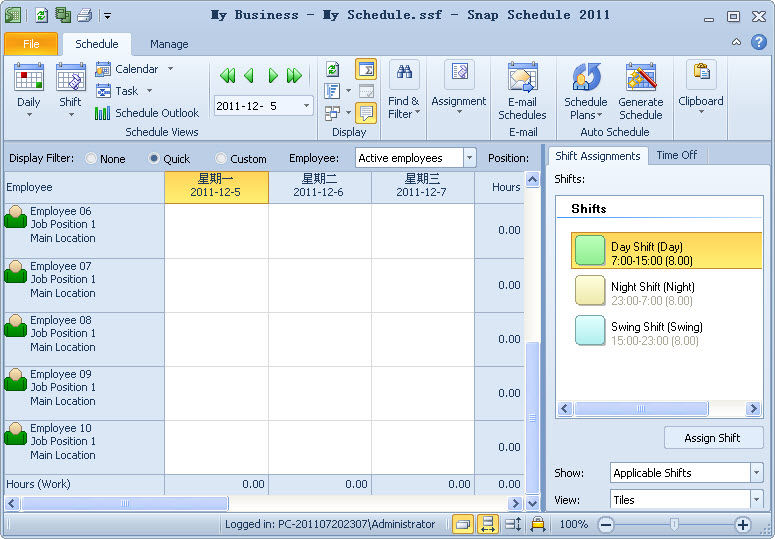Screen dimensions: 775x539
Task: Click the refresh display icon
Action: [x=333, y=69]
